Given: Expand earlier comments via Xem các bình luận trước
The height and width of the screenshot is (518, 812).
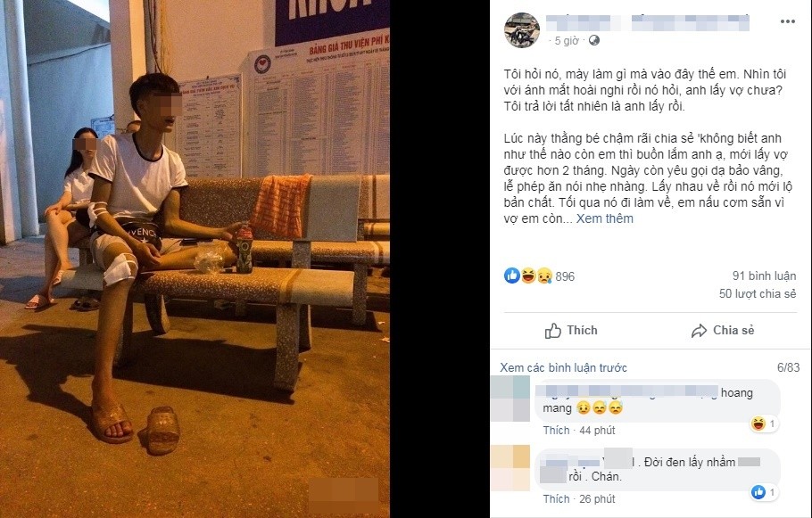Looking at the screenshot, I should [x=563, y=368].
